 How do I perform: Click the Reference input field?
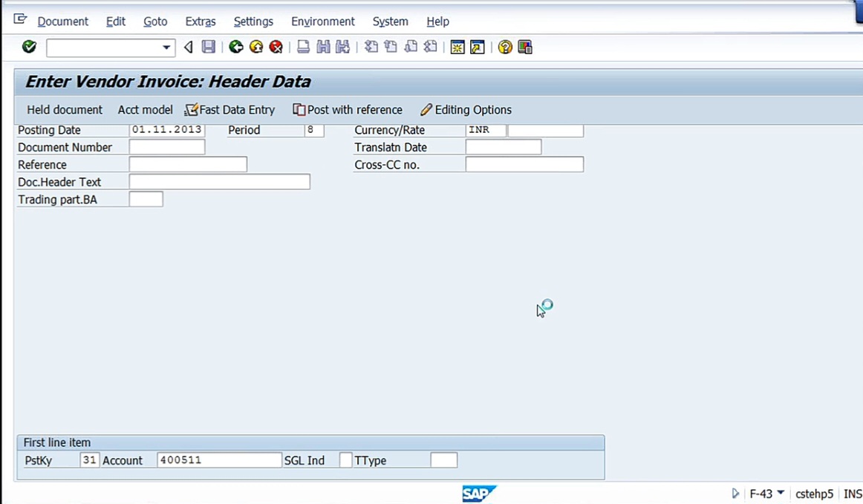click(x=188, y=165)
